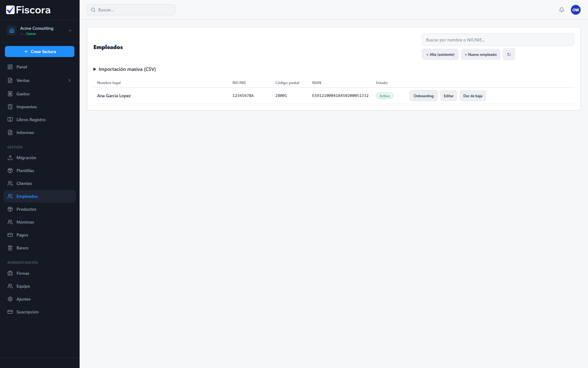This screenshot has width=588, height=368.
Task: Click the Banco icon in sidebar
Action: click(x=10, y=248)
